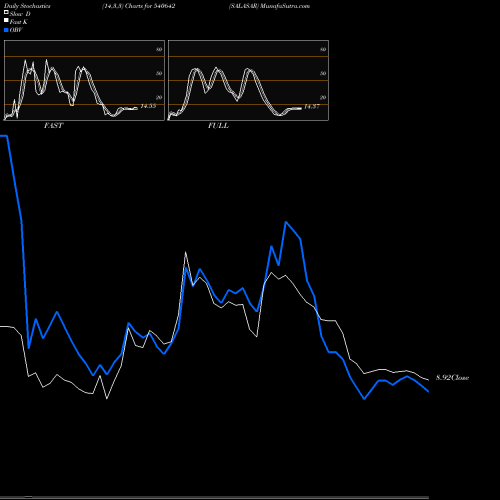Screen dimensions: 500x500
Task: Click the '8.92Close' price label
Action: [452, 378]
